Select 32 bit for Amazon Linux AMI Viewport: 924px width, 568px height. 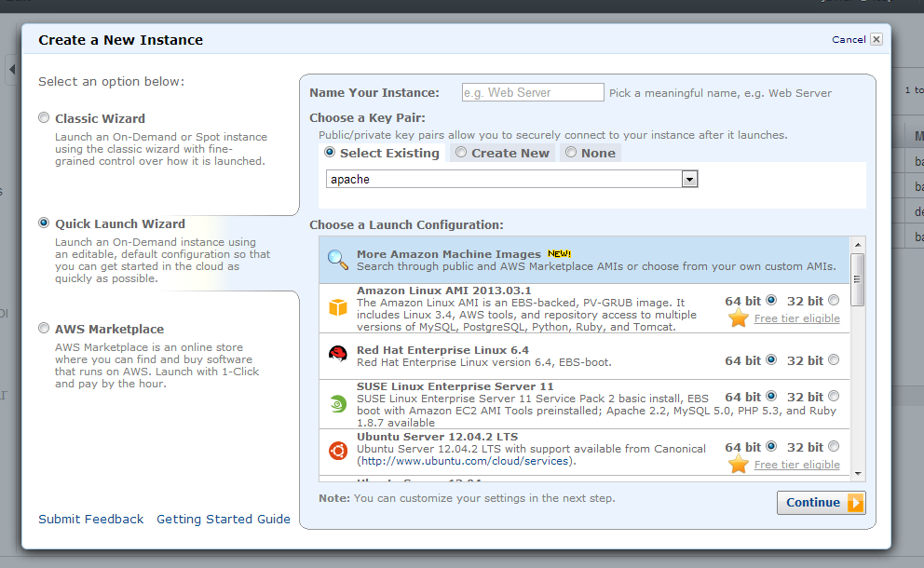click(834, 300)
